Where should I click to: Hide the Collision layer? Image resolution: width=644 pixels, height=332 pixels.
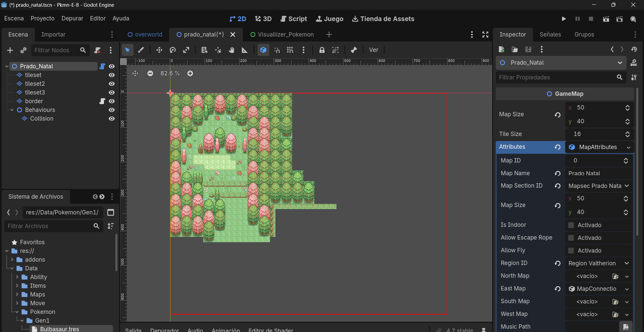[x=112, y=119]
